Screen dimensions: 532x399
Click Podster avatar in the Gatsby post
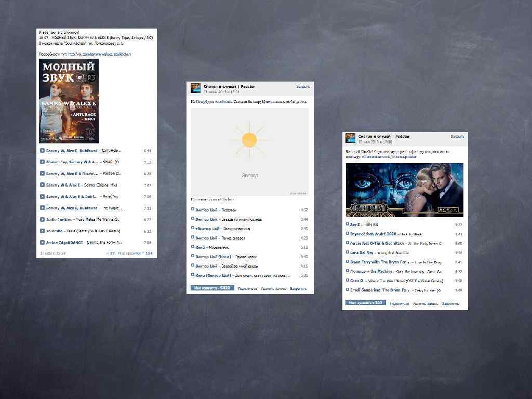(351, 138)
